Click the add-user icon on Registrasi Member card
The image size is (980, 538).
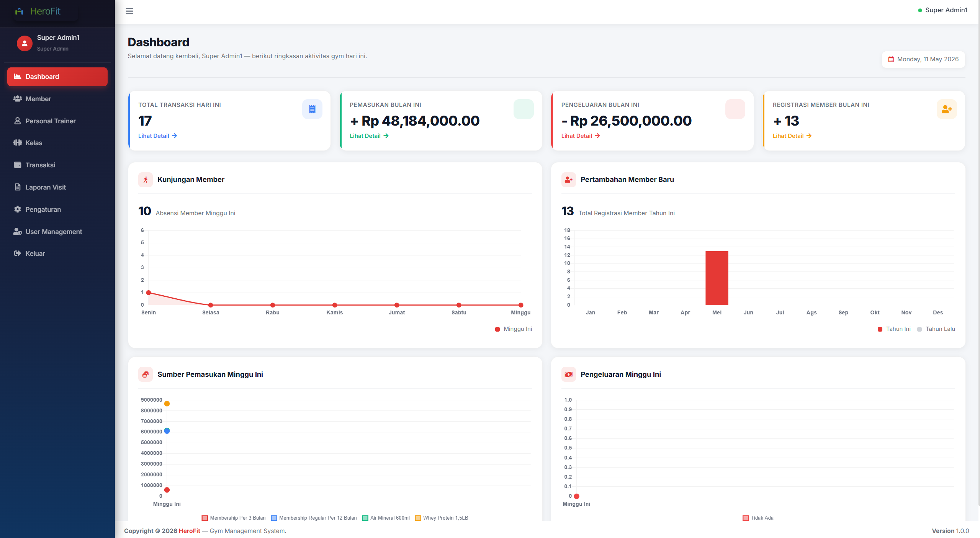[947, 109]
